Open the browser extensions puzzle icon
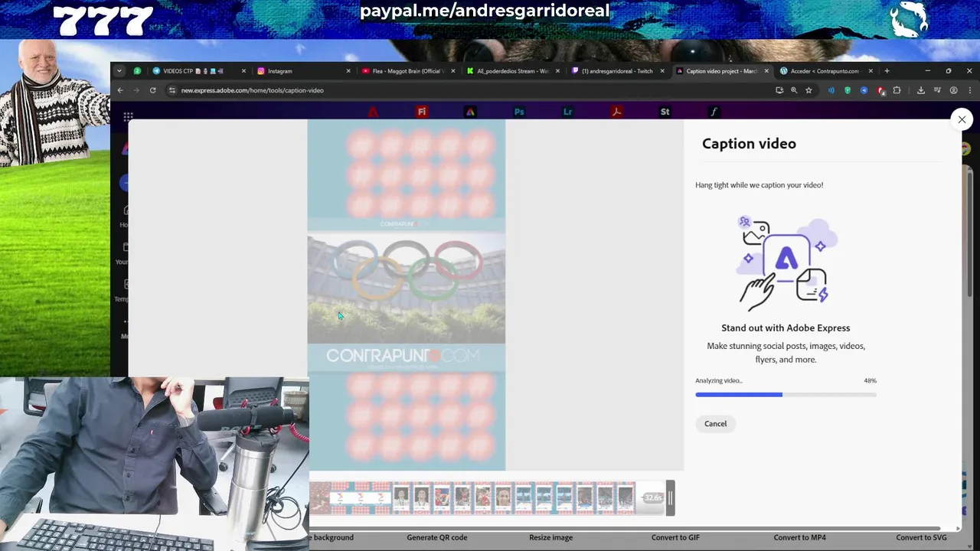This screenshot has width=980, height=551. click(897, 90)
